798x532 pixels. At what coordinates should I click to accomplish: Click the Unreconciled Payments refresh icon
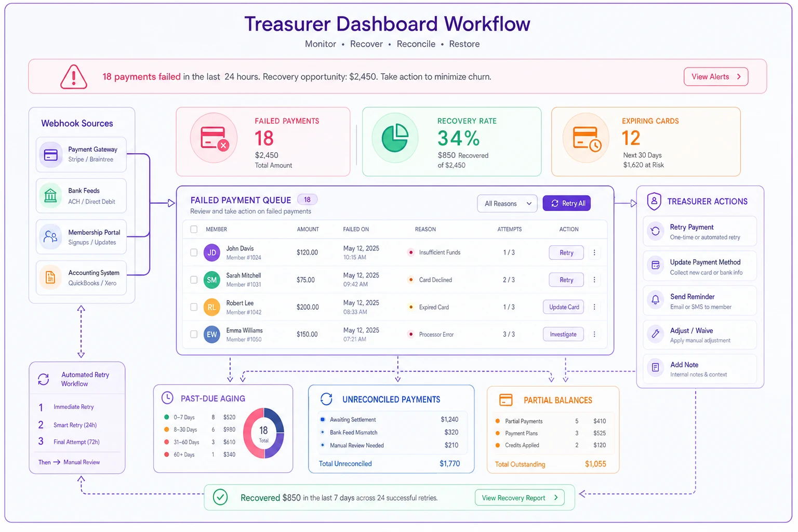click(326, 399)
